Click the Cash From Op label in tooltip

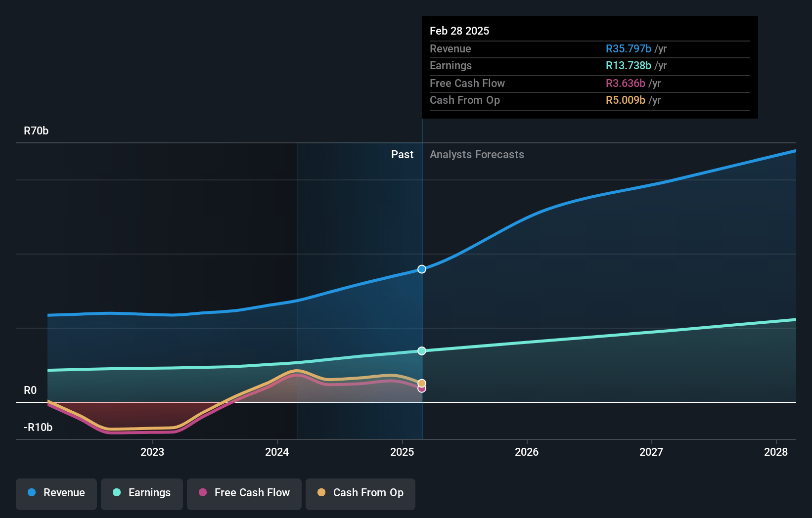pyautogui.click(x=465, y=100)
